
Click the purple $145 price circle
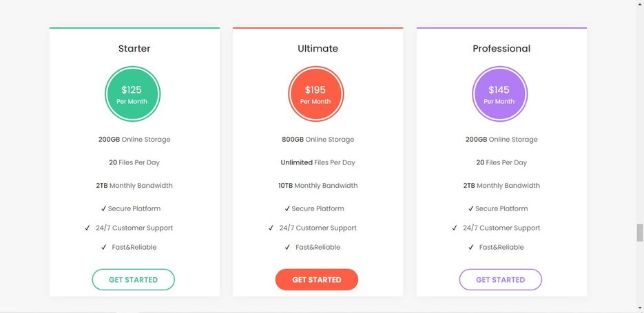(499, 94)
